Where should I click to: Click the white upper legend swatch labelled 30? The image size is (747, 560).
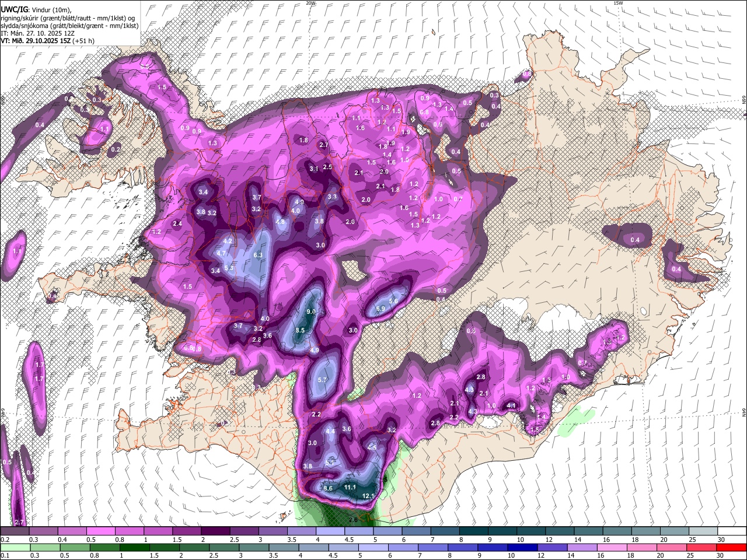pos(732,531)
